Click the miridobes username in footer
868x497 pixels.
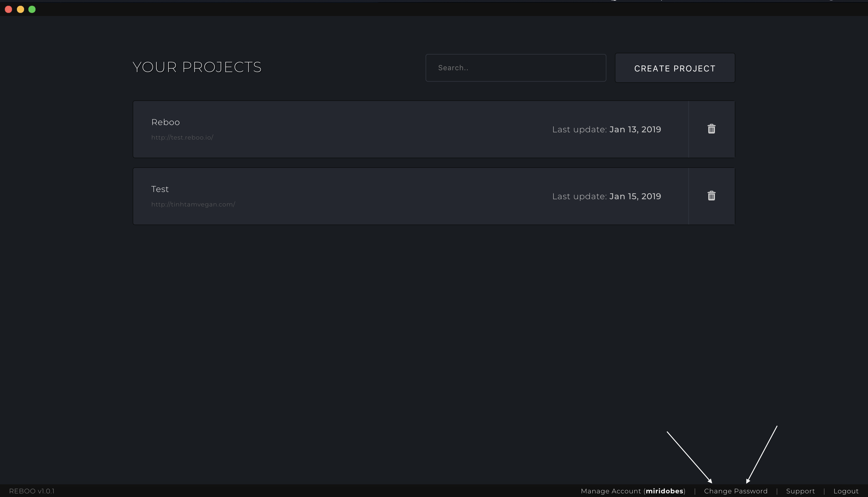pyautogui.click(x=664, y=491)
